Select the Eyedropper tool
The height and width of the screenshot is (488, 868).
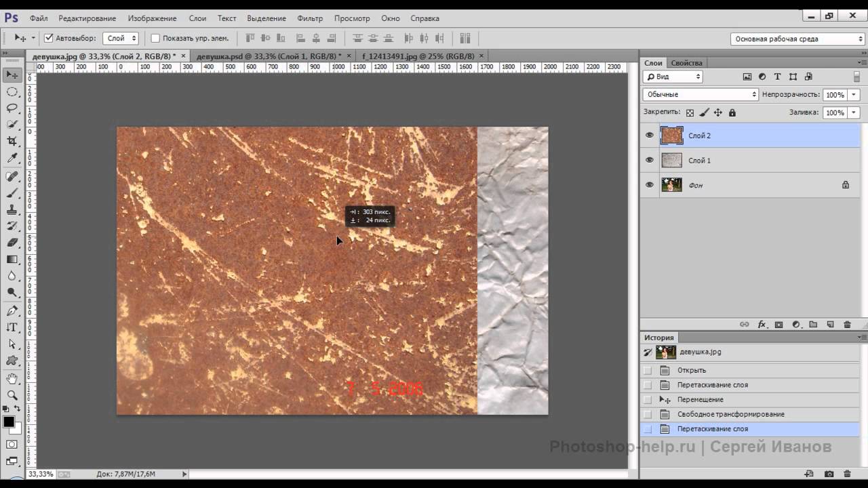(x=12, y=158)
